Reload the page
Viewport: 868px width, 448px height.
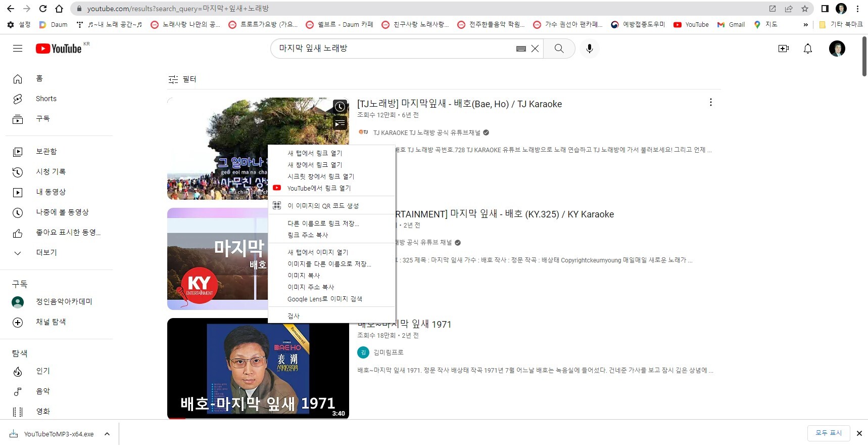(x=43, y=9)
